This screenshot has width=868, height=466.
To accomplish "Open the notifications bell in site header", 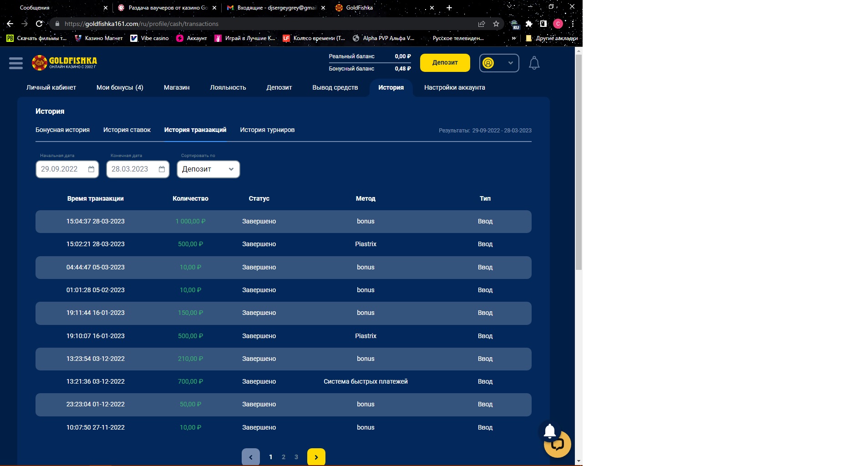I will click(534, 63).
